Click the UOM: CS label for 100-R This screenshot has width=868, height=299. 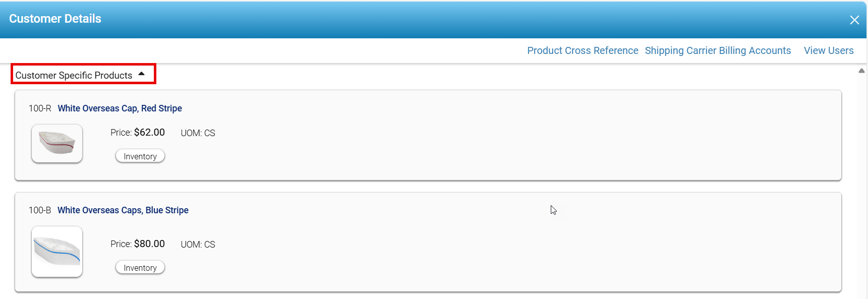point(198,133)
